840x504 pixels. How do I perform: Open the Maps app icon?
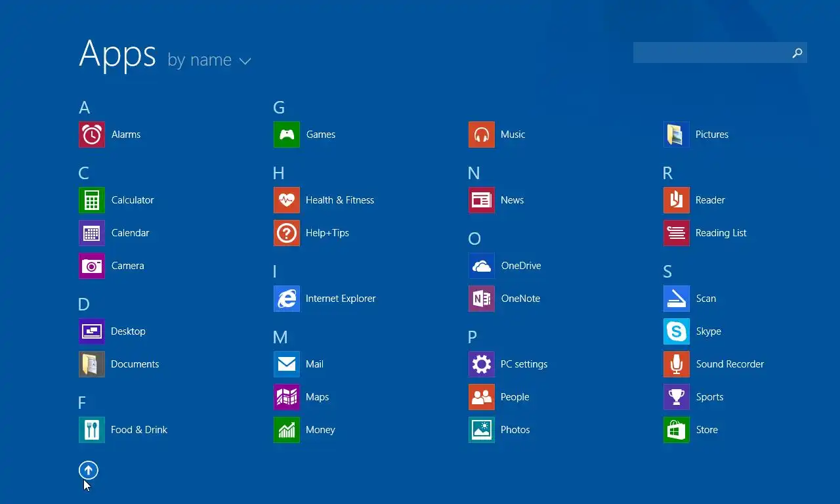tap(287, 397)
